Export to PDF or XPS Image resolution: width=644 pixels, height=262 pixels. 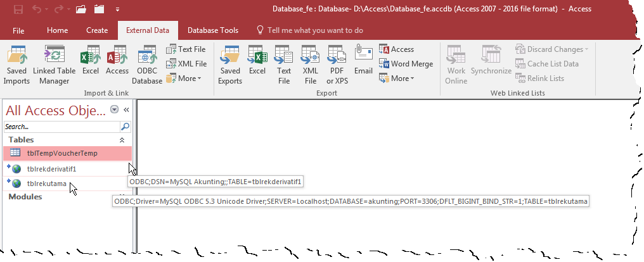tap(337, 65)
